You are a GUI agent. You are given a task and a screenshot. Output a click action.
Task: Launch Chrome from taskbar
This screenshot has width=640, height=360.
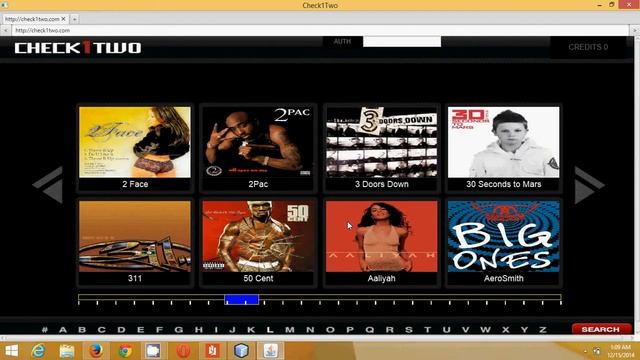coord(125,351)
